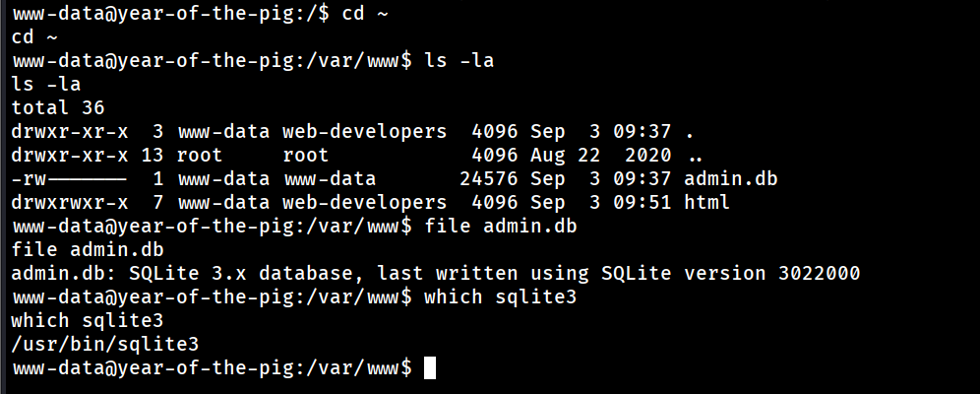Click the "total 36" output line
Image resolution: width=980 pixels, height=394 pixels.
58,108
